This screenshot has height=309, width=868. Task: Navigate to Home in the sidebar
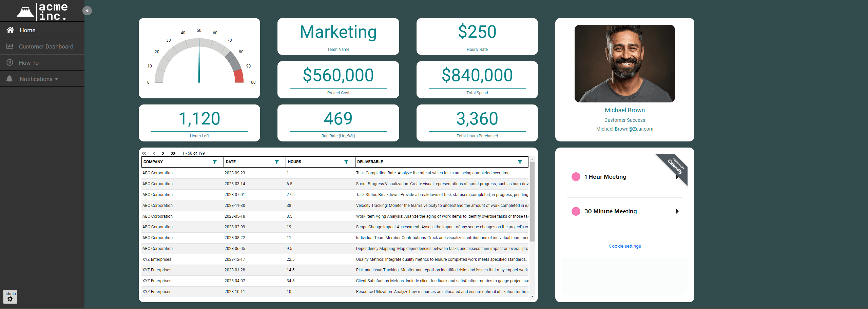(x=27, y=30)
